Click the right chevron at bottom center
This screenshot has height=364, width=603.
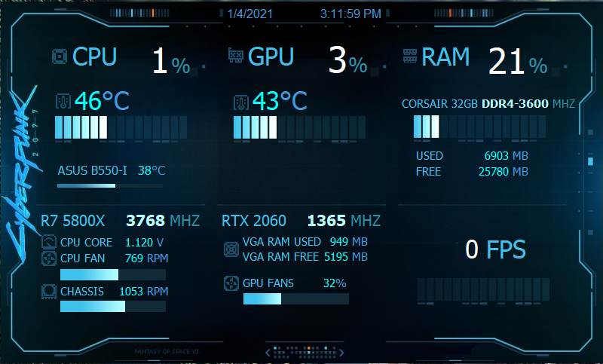click(340, 352)
